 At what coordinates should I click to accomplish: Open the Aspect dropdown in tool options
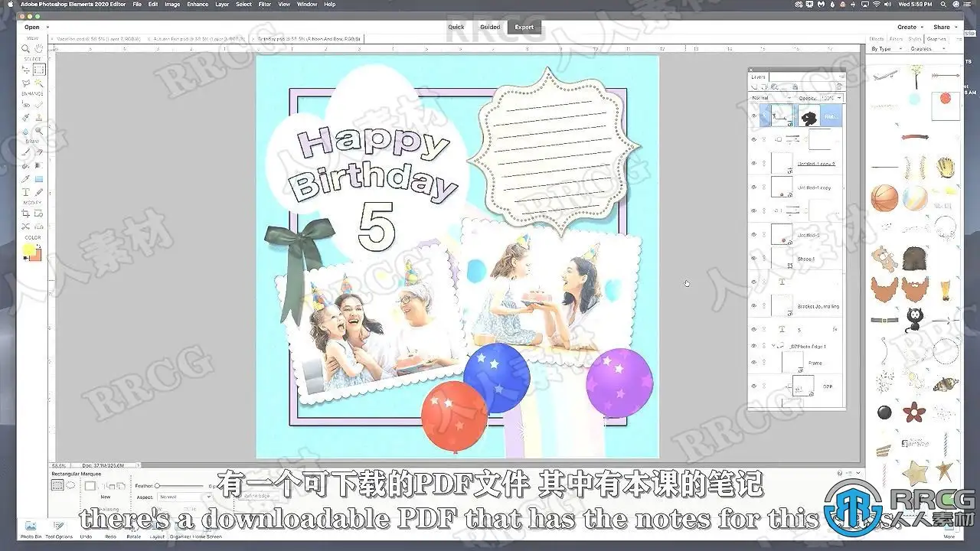coord(184,497)
